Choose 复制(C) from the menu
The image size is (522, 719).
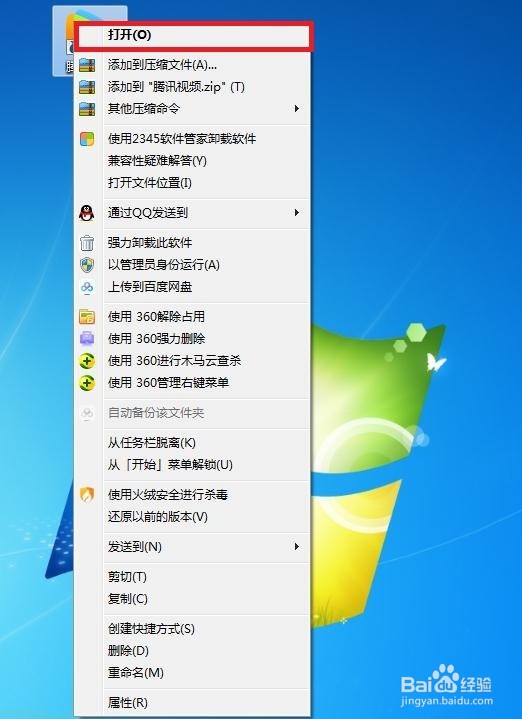(x=194, y=599)
